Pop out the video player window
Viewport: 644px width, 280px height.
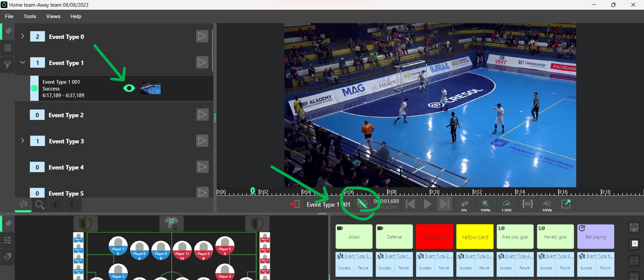(566, 204)
